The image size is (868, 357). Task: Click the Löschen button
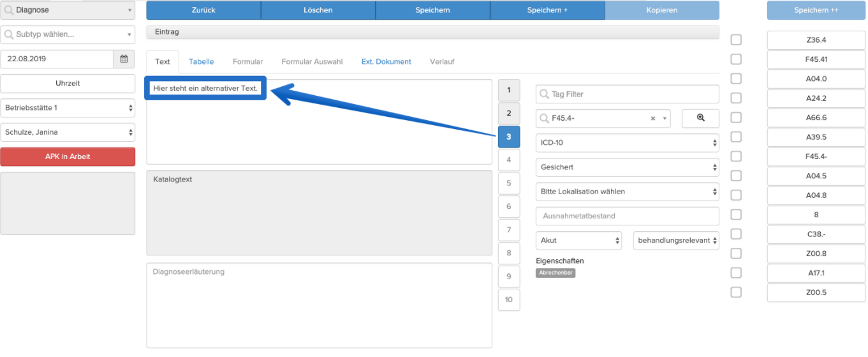[318, 10]
